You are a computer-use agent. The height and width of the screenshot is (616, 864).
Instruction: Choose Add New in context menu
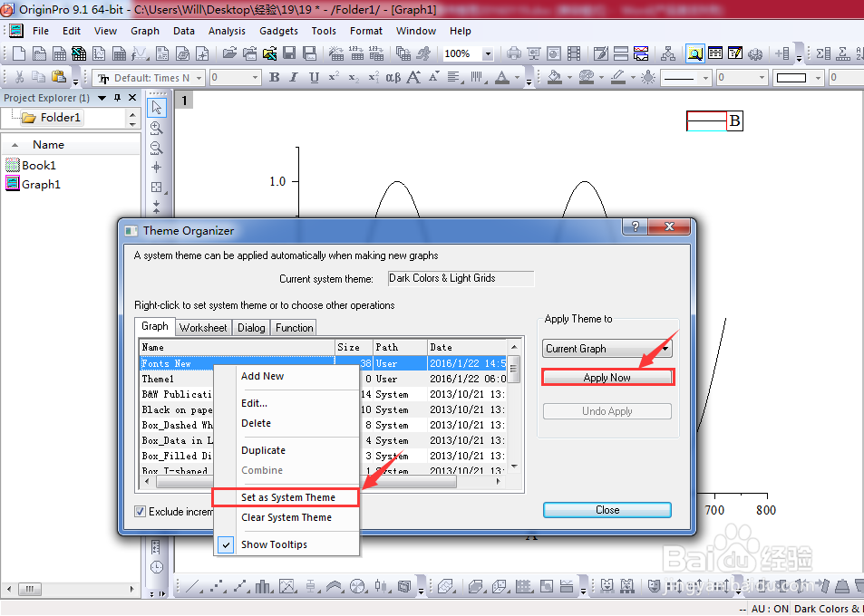pyautogui.click(x=286, y=376)
